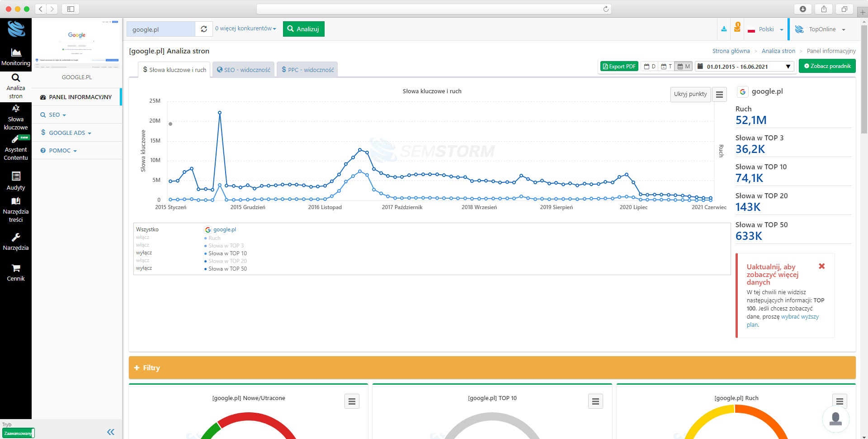Click the download icon in top bar
Screen dimensions: 868x439
[724, 29]
